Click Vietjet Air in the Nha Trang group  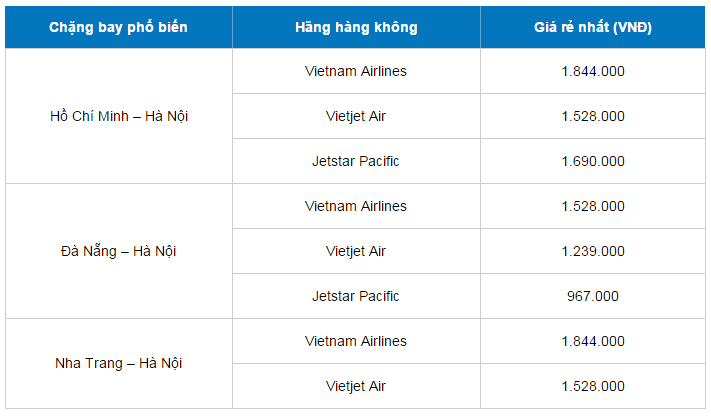click(x=356, y=386)
